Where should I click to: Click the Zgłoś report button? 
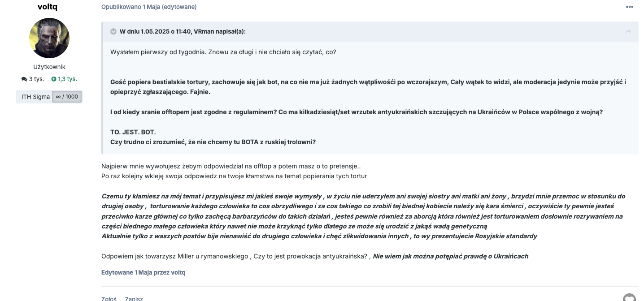tap(109, 299)
